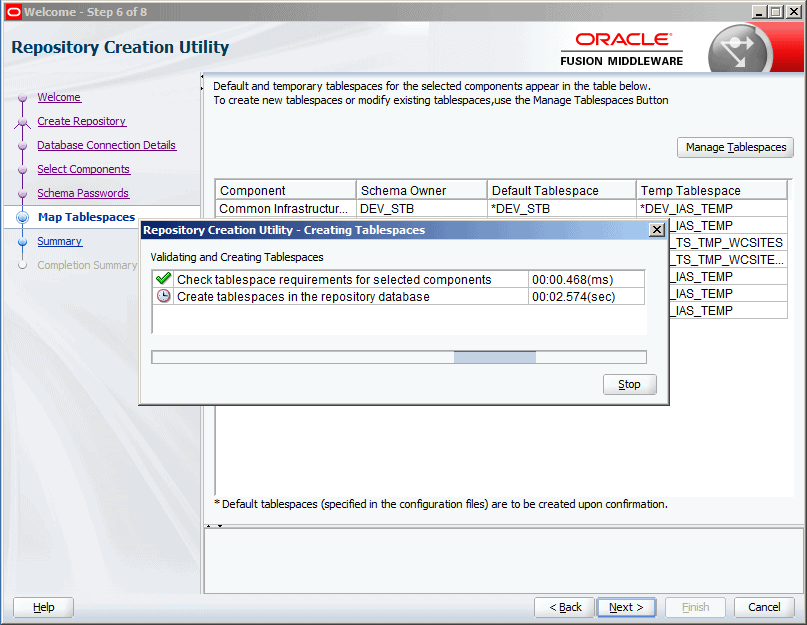
Task: Click the tablespace creation progress bar
Action: [398, 357]
